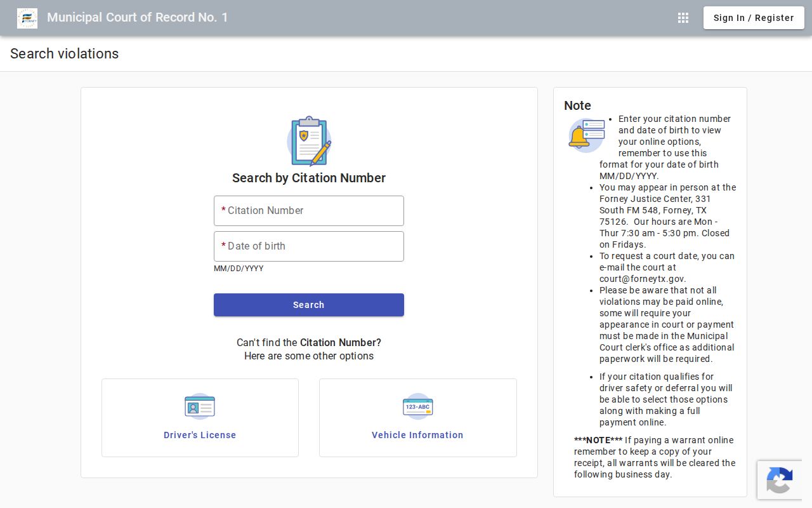Click the Sign In / Register button
812x508 pixels.
click(754, 18)
